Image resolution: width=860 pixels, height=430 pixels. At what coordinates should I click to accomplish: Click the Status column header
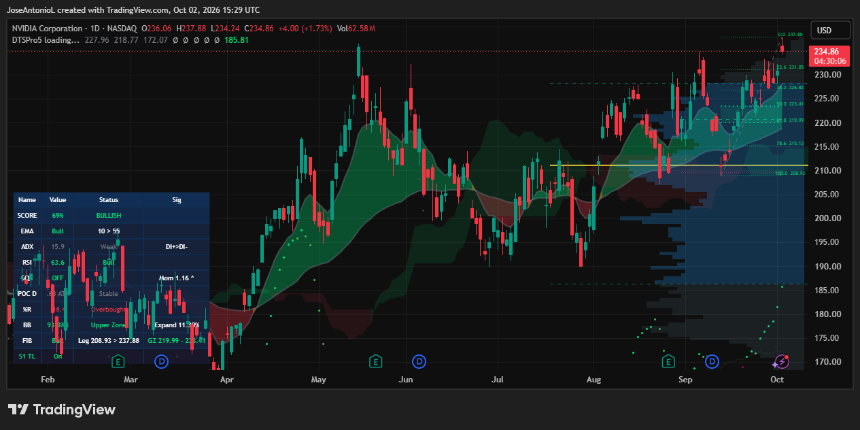tap(108, 200)
